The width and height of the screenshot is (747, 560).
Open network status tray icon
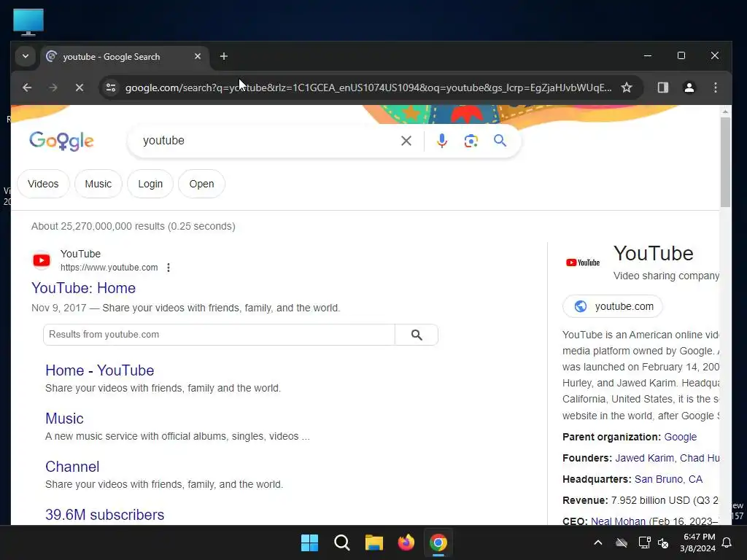pos(644,542)
